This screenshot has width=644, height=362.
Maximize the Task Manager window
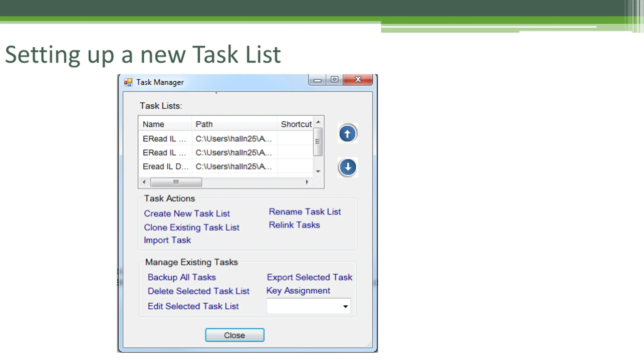[x=335, y=80]
